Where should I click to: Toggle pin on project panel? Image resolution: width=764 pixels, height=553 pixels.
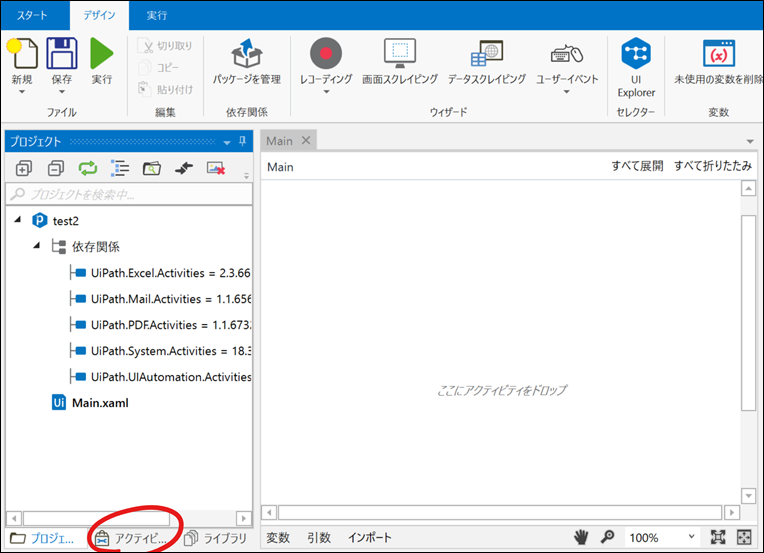click(x=243, y=142)
